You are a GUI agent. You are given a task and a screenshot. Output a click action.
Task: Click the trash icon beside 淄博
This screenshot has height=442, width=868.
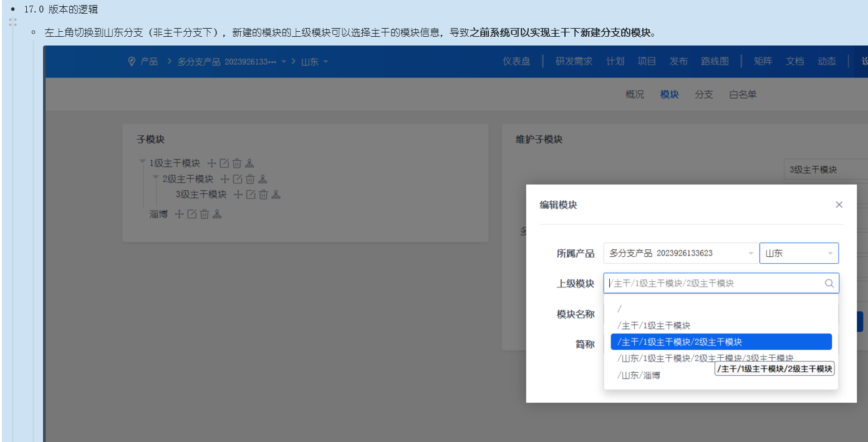tap(205, 214)
